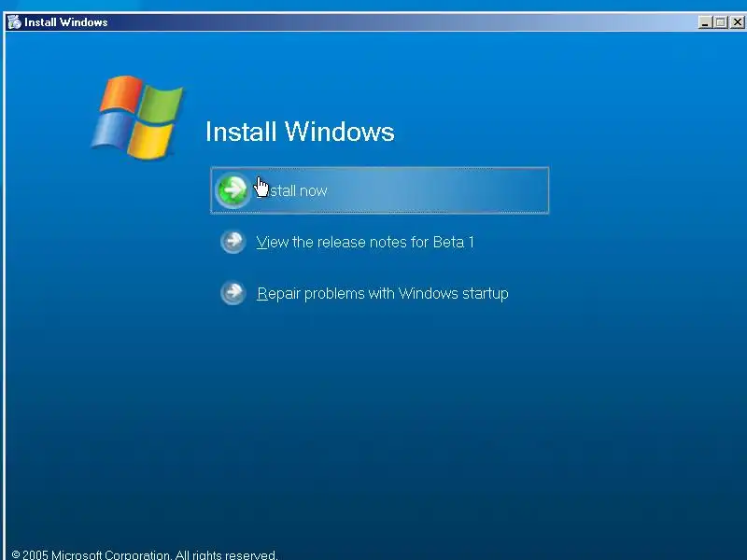Viewport: 747px width, 560px height.
Task: Minimize the Install Windows window
Action: [x=705, y=21]
